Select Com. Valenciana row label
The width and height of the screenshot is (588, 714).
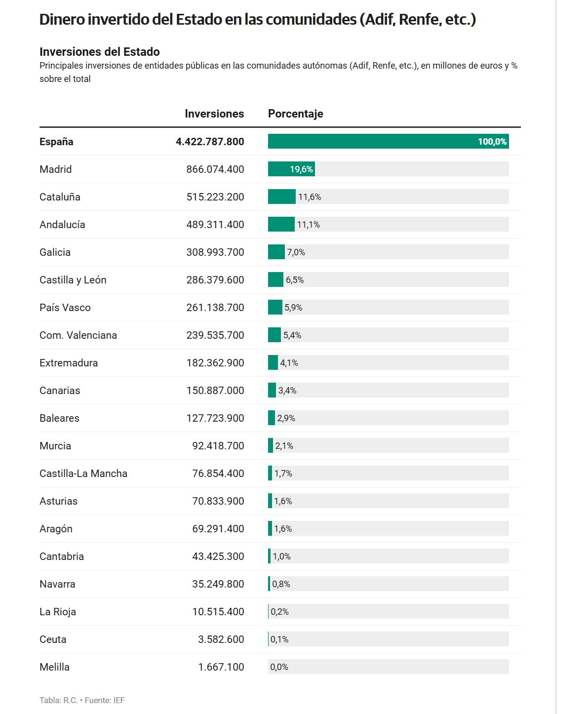78,335
